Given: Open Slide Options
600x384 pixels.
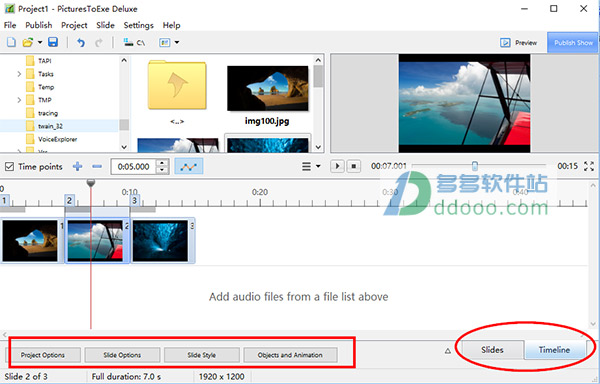Looking at the screenshot, I should tap(122, 355).
